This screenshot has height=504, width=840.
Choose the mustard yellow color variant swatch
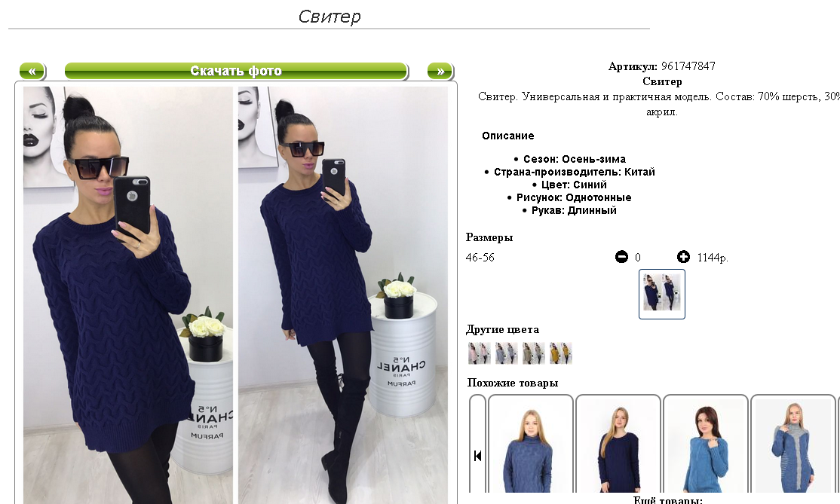click(561, 353)
